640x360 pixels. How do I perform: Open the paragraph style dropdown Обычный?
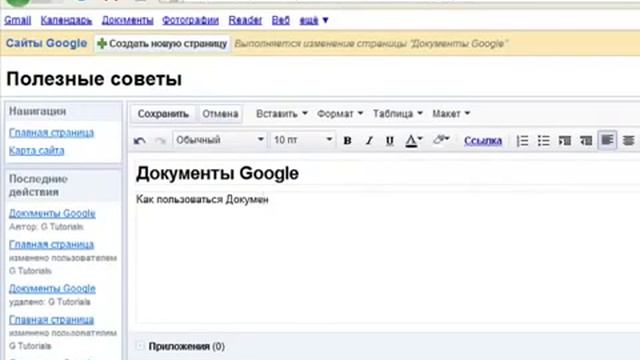pos(220,140)
